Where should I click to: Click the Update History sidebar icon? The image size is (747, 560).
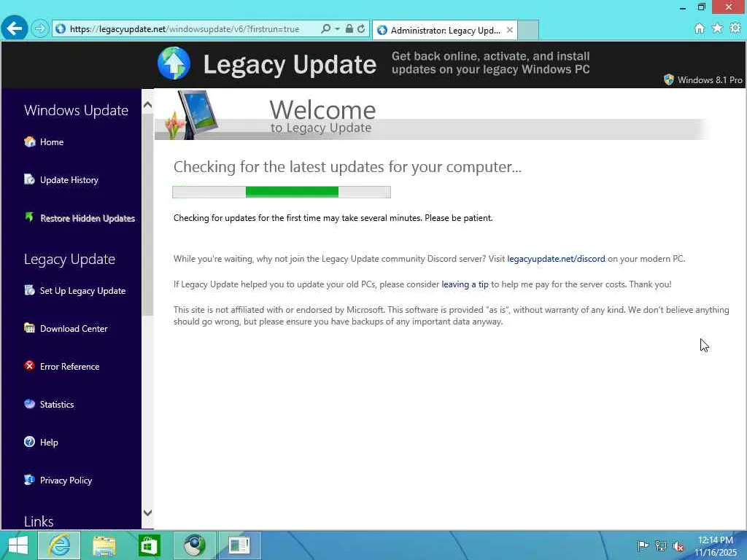29,179
